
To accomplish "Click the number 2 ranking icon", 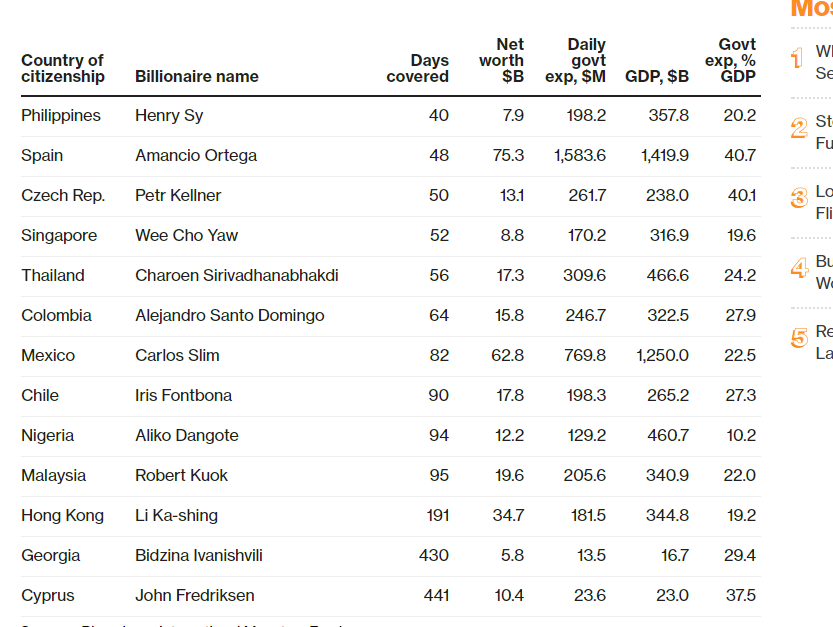I will [x=798, y=128].
